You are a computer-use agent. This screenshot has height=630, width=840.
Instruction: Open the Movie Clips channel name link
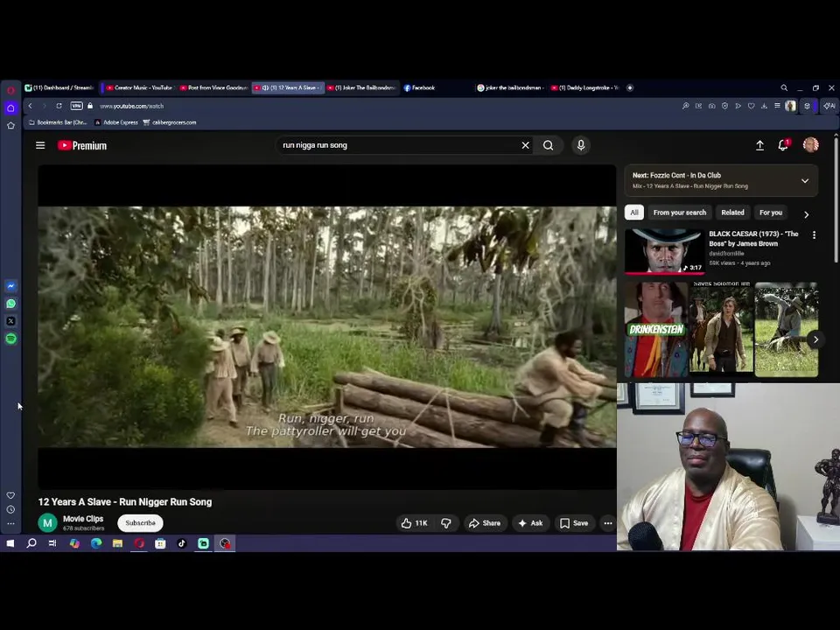pos(83,519)
